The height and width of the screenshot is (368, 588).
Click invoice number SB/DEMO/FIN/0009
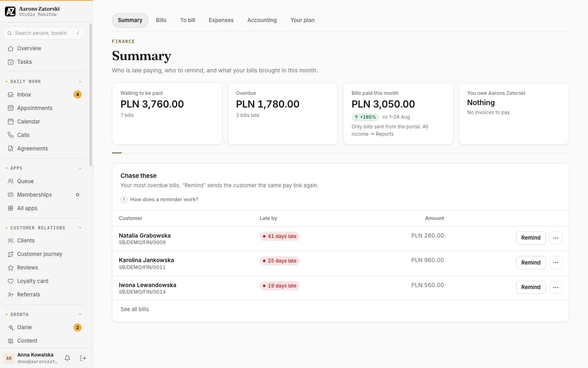pos(142,242)
